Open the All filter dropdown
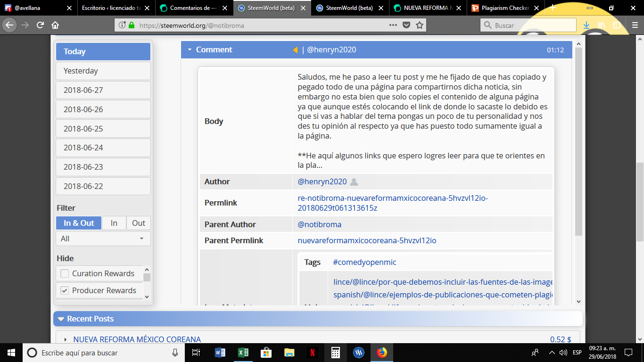 point(103,239)
